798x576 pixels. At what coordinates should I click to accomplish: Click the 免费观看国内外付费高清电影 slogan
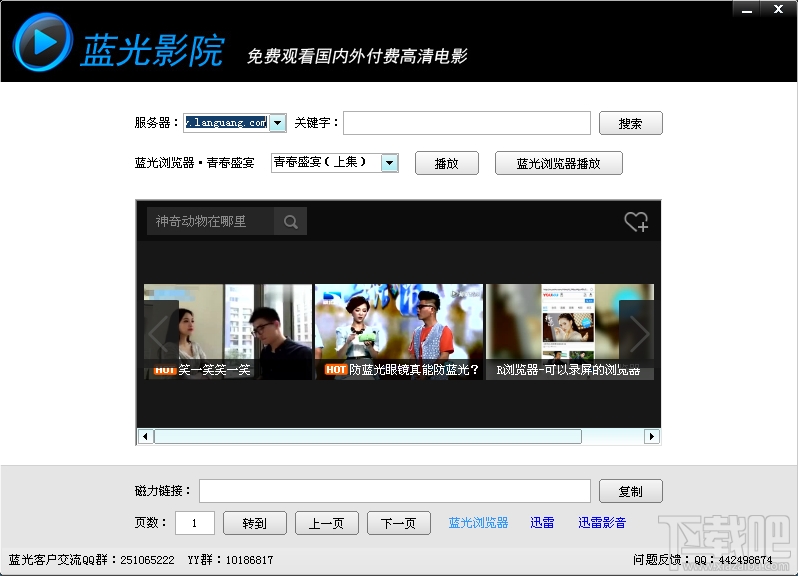pos(357,56)
